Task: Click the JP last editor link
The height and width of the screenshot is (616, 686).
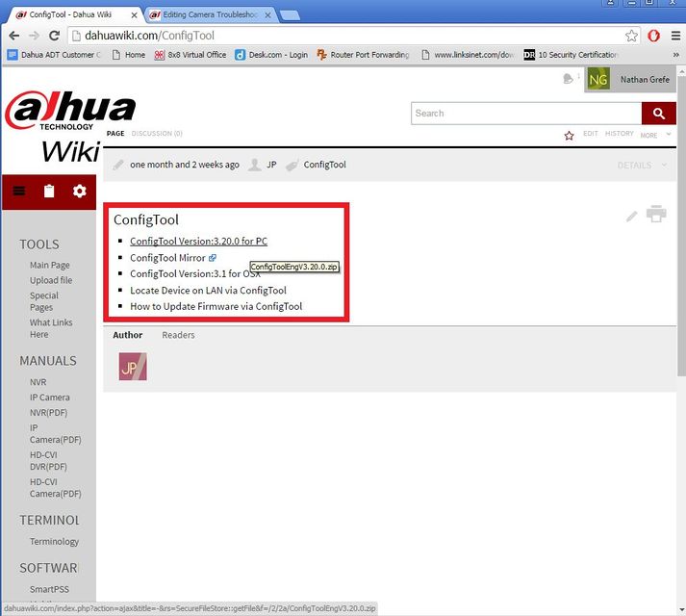Action: click(x=271, y=165)
